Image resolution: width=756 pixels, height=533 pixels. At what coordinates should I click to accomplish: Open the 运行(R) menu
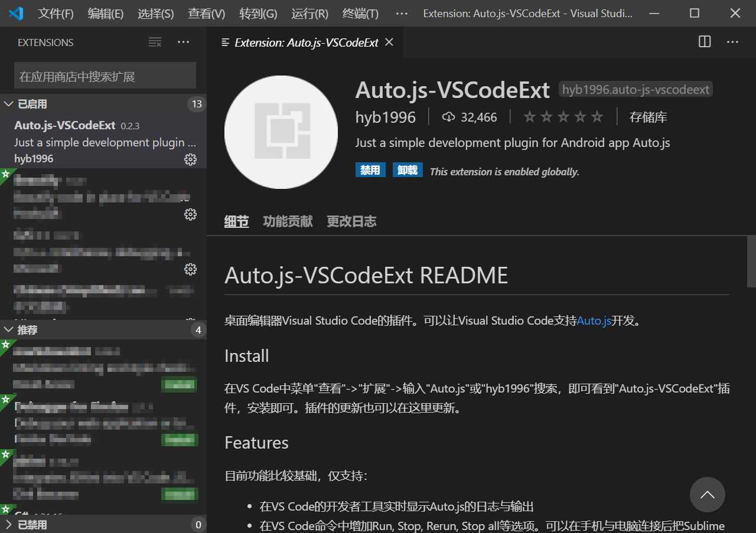click(309, 13)
